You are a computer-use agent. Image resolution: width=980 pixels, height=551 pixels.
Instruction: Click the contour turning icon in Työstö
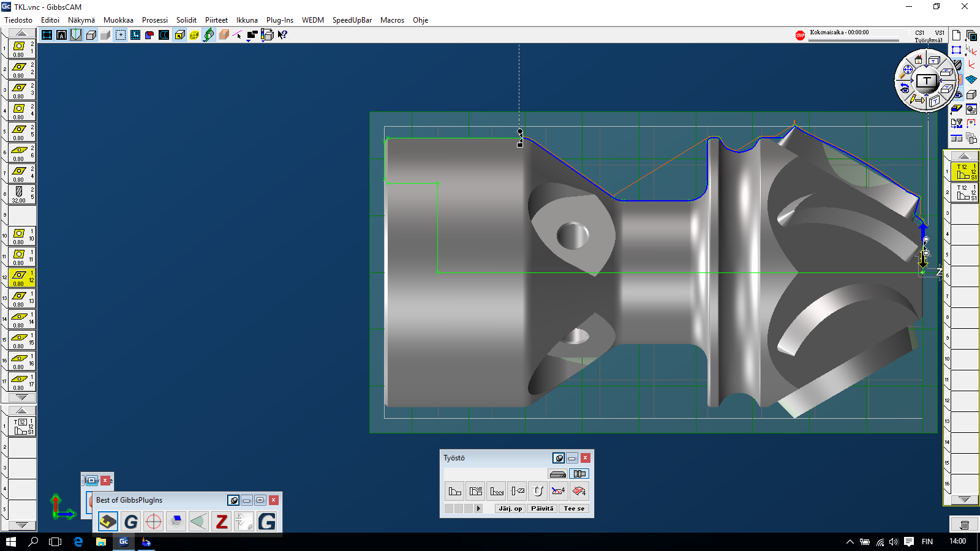coord(454,491)
